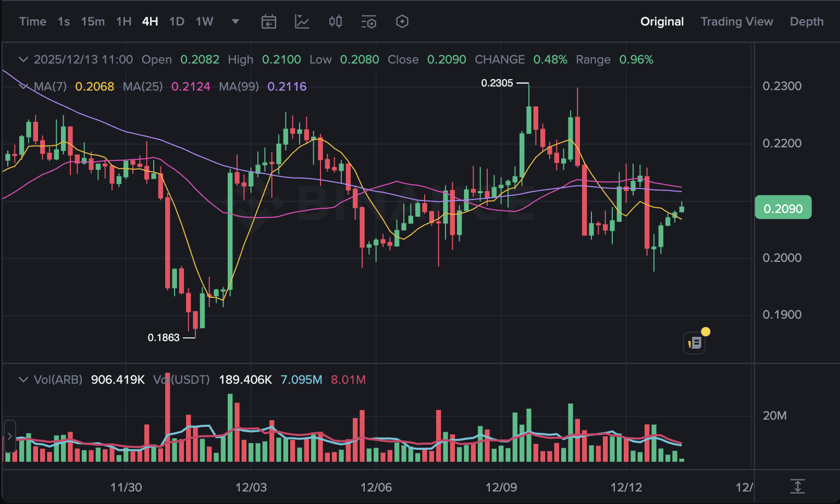
Task: Switch interval to 15m
Action: tap(93, 22)
